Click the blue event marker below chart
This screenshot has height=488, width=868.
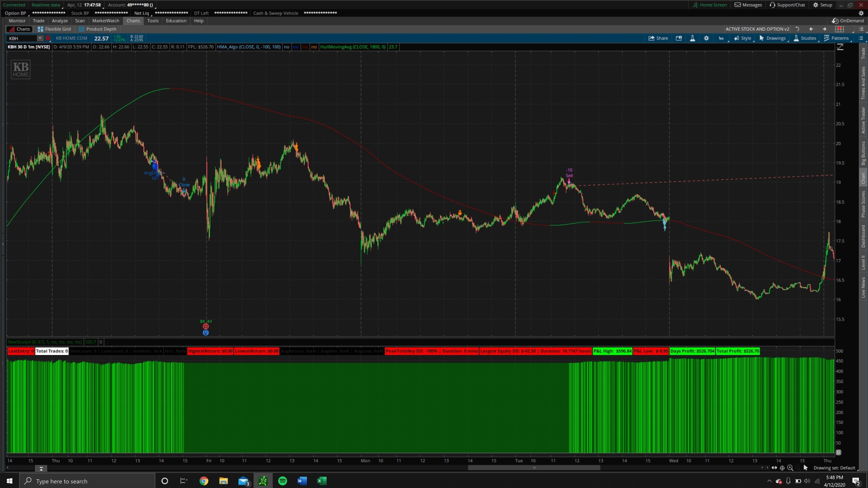point(206,333)
